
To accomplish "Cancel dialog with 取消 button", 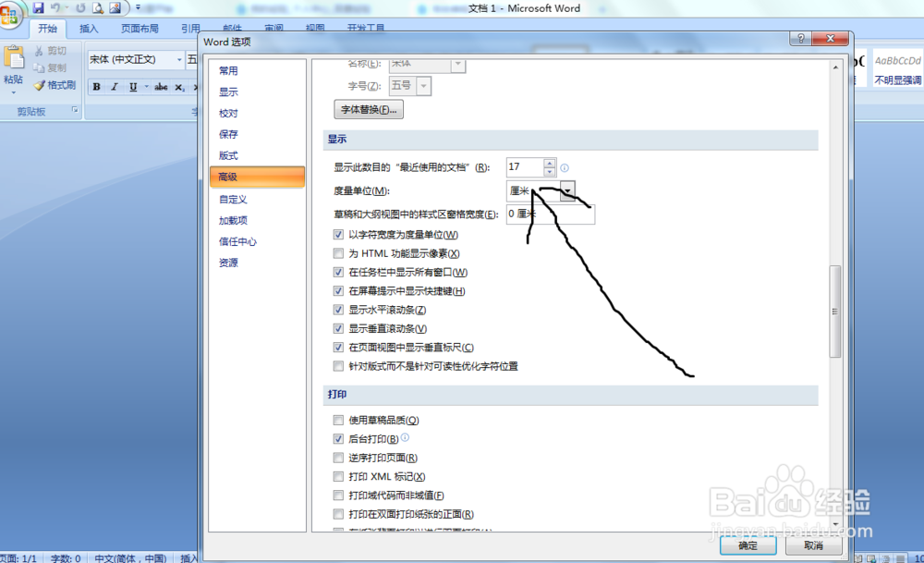I will click(x=813, y=545).
